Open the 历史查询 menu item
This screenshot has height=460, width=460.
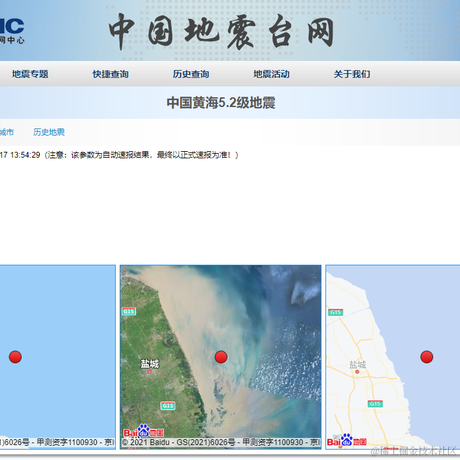(x=191, y=74)
